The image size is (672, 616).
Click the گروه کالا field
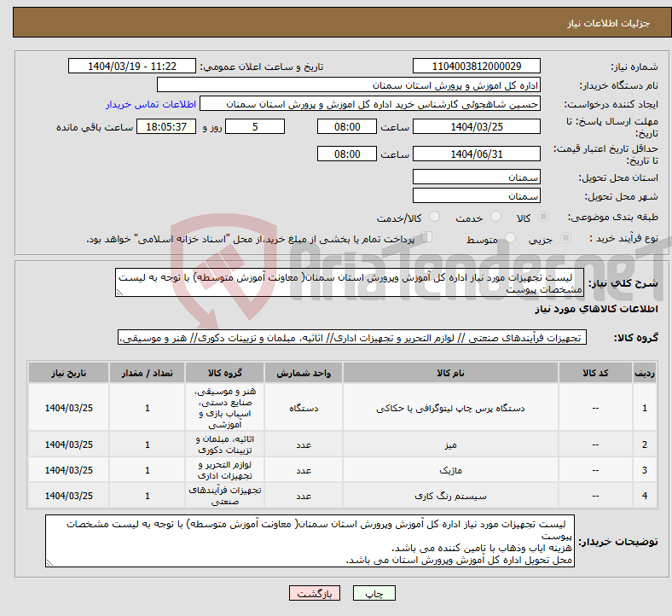(352, 337)
